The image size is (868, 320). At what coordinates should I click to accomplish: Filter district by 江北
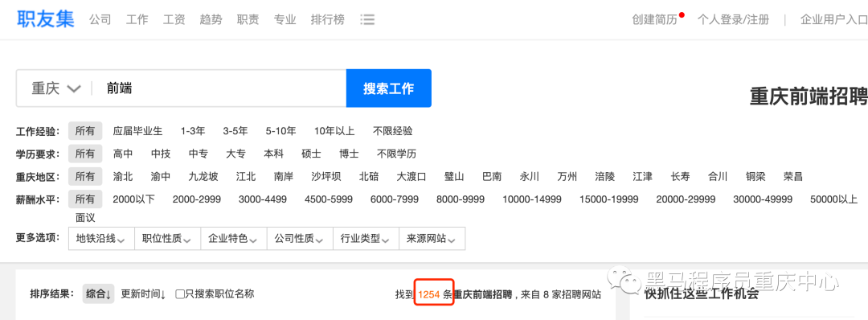(x=246, y=177)
